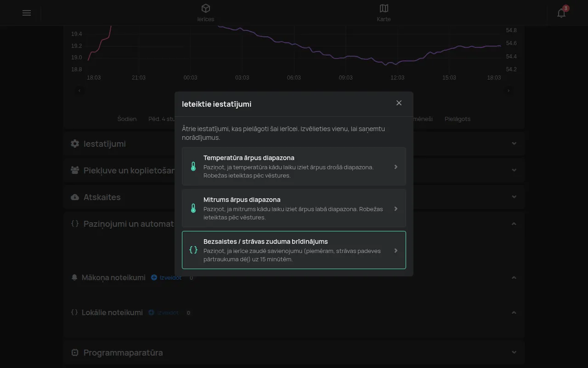The height and width of the screenshot is (368, 588).
Task: Expand the Atskaites section chevron
Action: [x=514, y=197]
